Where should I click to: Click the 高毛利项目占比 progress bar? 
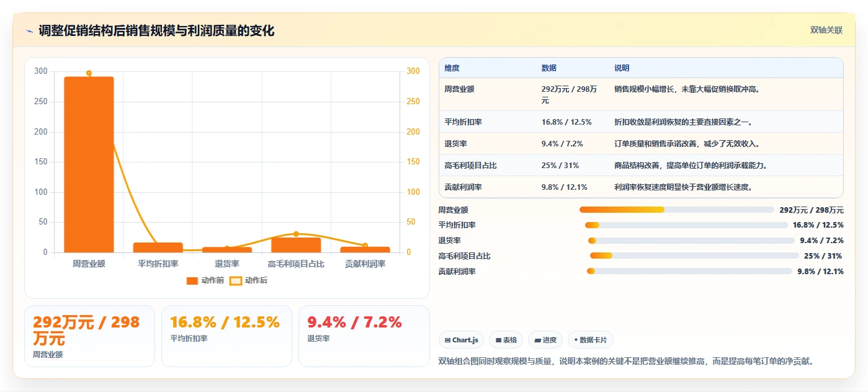(694, 256)
